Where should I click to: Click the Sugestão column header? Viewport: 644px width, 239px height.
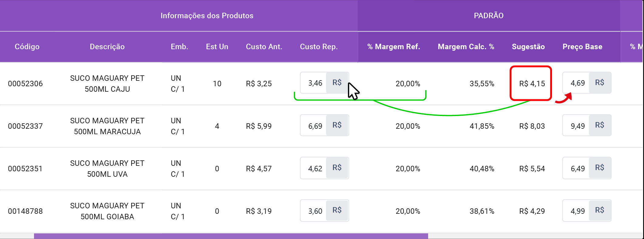tap(528, 47)
